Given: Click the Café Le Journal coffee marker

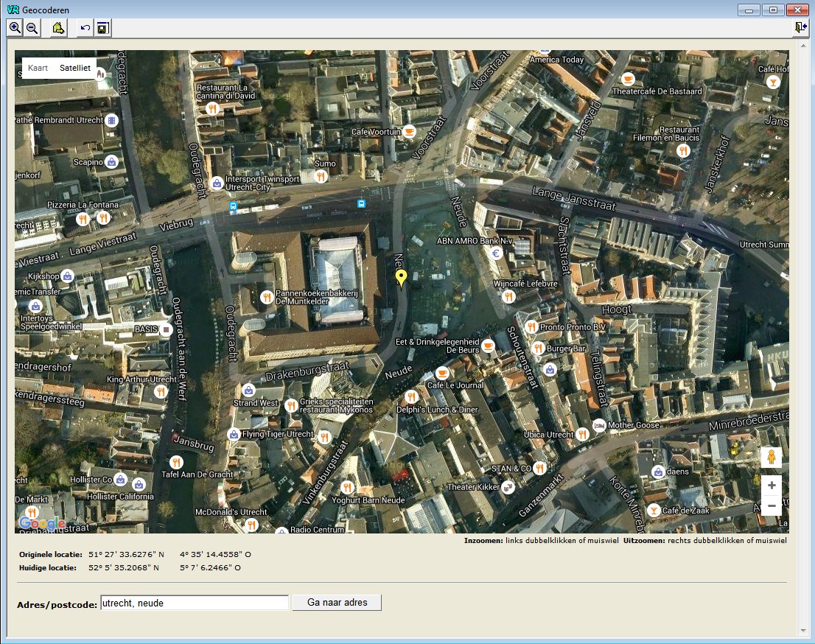Looking at the screenshot, I should tap(442, 373).
